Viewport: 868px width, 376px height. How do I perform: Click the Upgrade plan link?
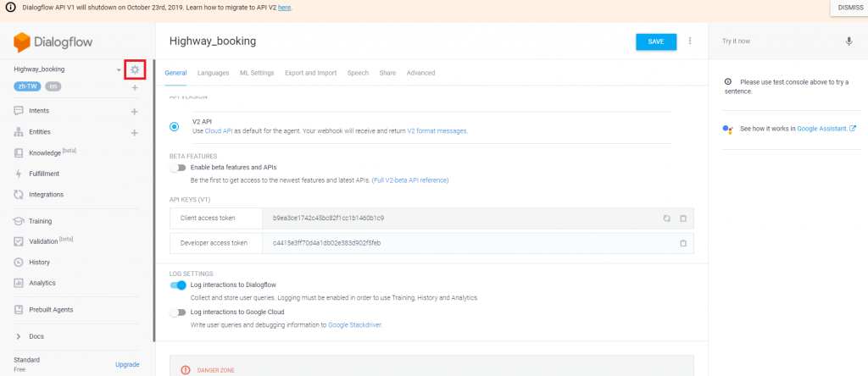[x=127, y=364]
